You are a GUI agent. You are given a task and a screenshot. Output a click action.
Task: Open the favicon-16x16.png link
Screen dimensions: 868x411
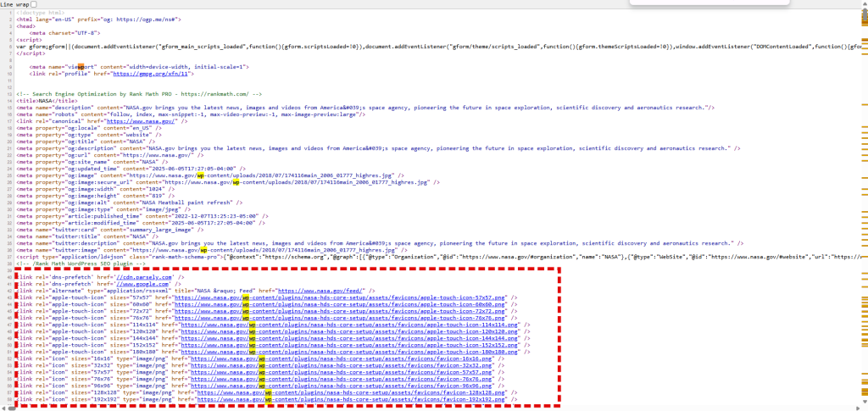click(x=342, y=358)
